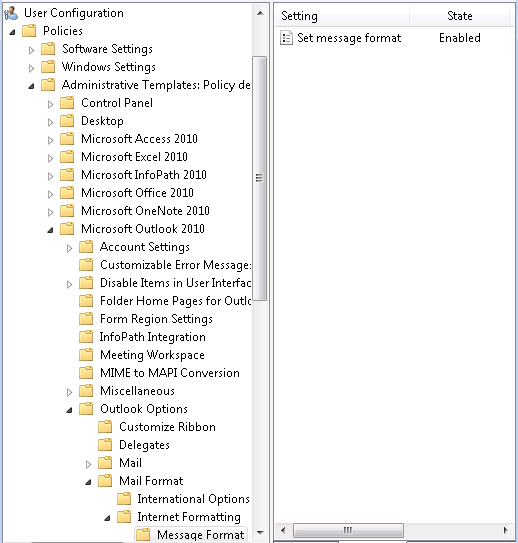The height and width of the screenshot is (543, 518).
Task: Click the Set message format policy icon
Action: tap(286, 38)
